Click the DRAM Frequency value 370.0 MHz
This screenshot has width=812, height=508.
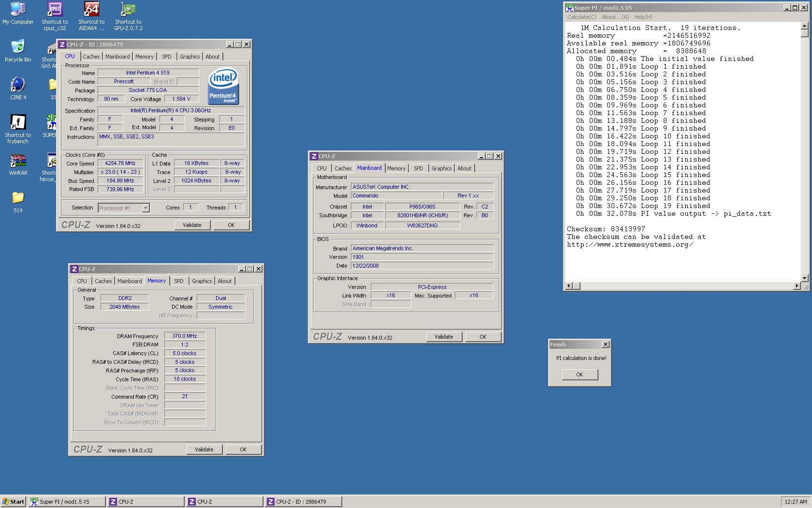point(185,336)
